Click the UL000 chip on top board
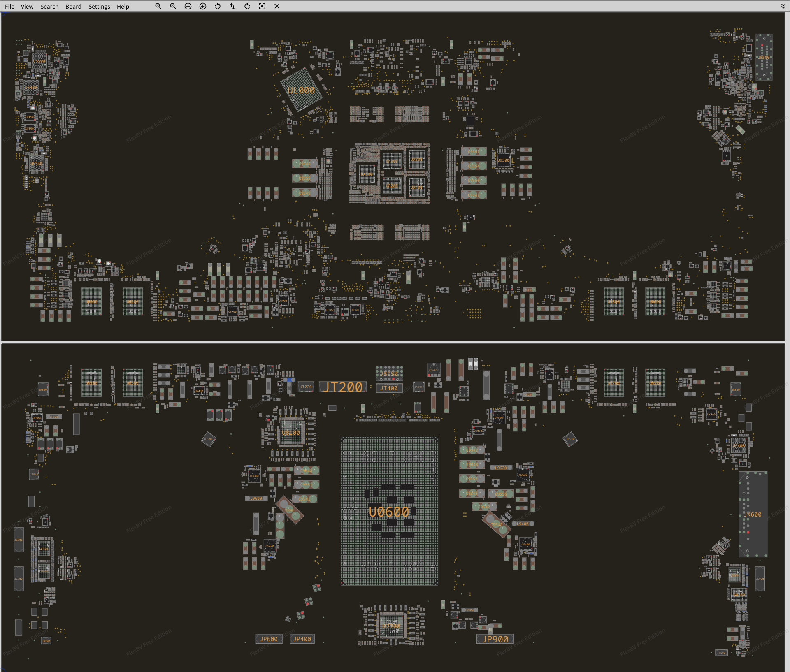The image size is (790, 672). (301, 90)
